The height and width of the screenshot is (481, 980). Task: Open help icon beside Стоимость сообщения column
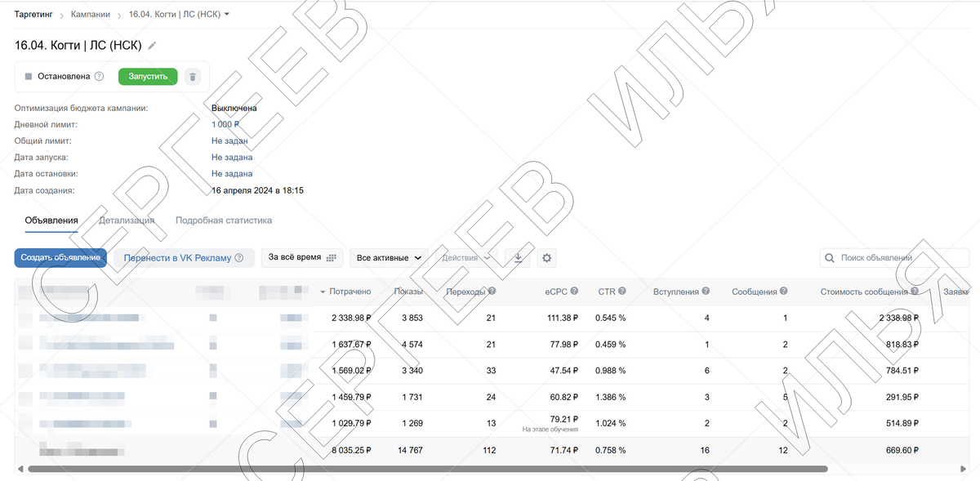click(915, 292)
